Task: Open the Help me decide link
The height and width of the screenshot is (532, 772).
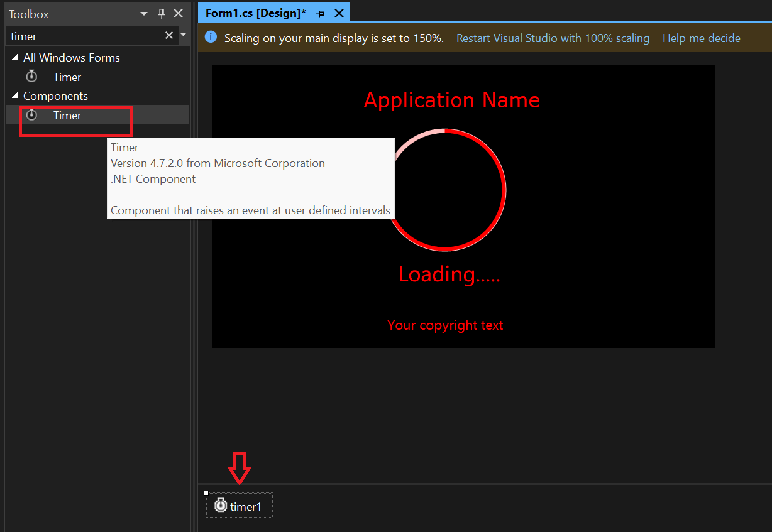Action: tap(701, 38)
